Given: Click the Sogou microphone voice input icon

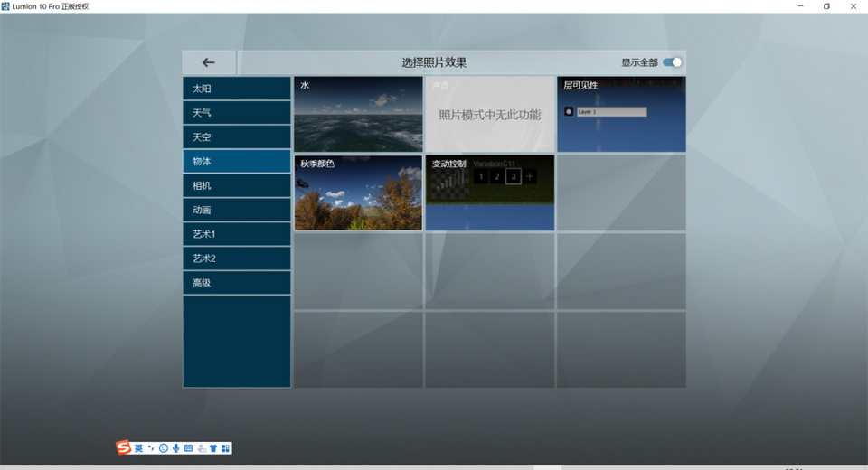Looking at the screenshot, I should (175, 448).
